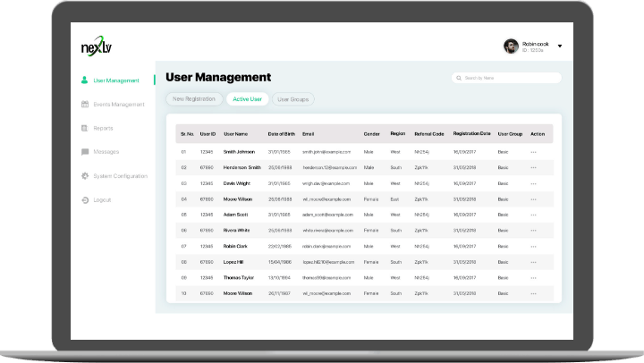Image resolution: width=644 pixels, height=363 pixels.
Task: Open action menu for Thomas Taylor row
Action: click(534, 277)
